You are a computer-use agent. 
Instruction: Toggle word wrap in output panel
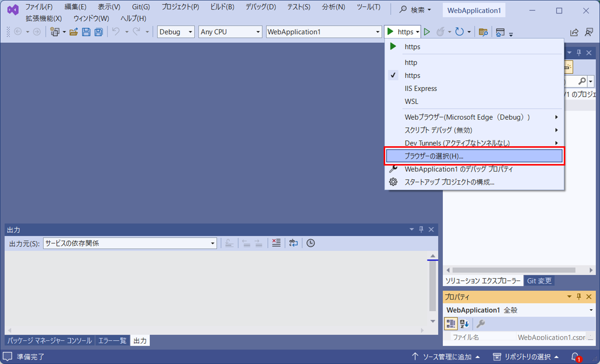293,243
